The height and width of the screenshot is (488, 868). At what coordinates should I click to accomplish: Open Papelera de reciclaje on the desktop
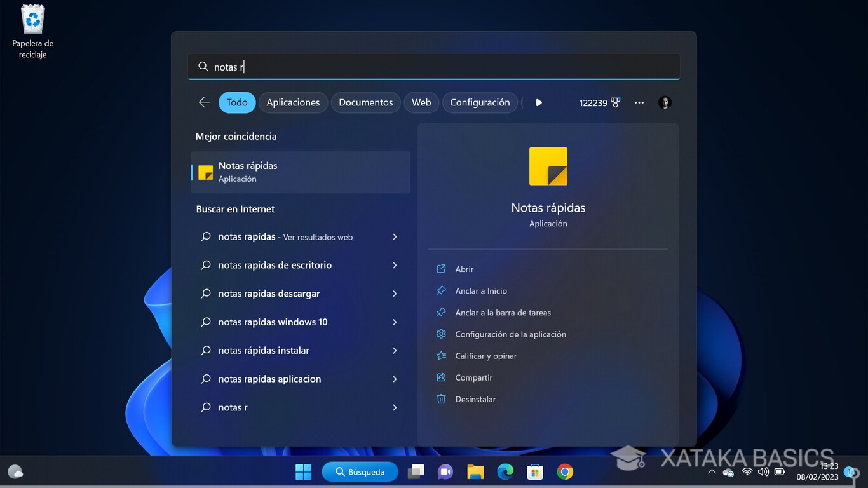pyautogui.click(x=32, y=19)
